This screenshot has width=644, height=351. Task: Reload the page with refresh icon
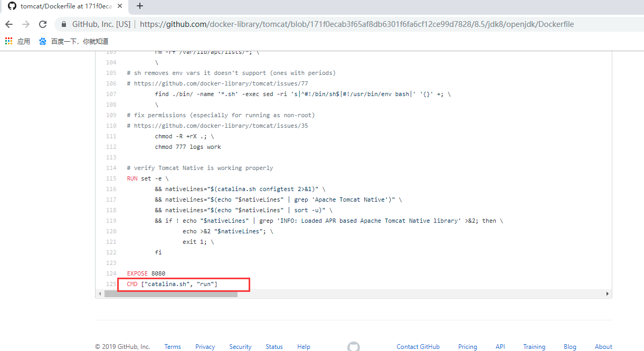pyautogui.click(x=43, y=24)
